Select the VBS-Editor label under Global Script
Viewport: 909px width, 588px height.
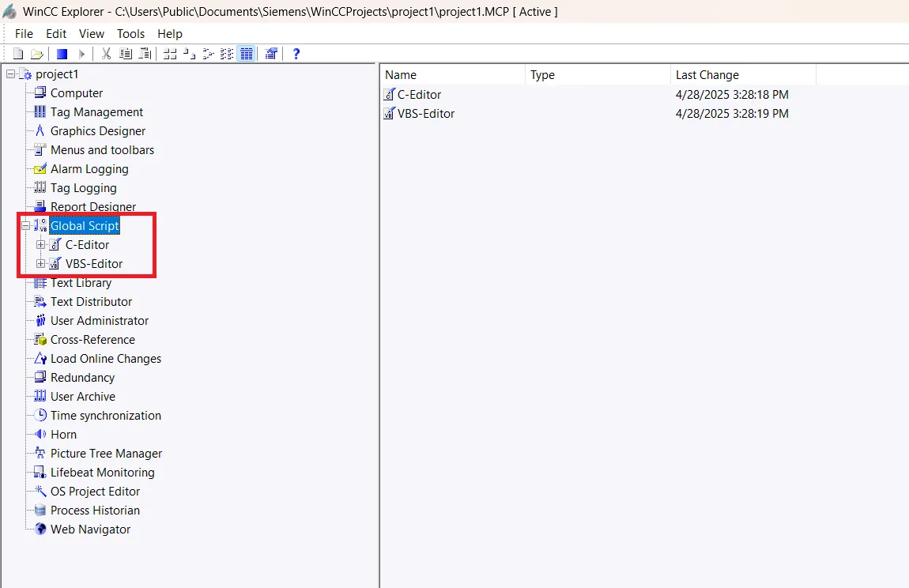(94, 264)
